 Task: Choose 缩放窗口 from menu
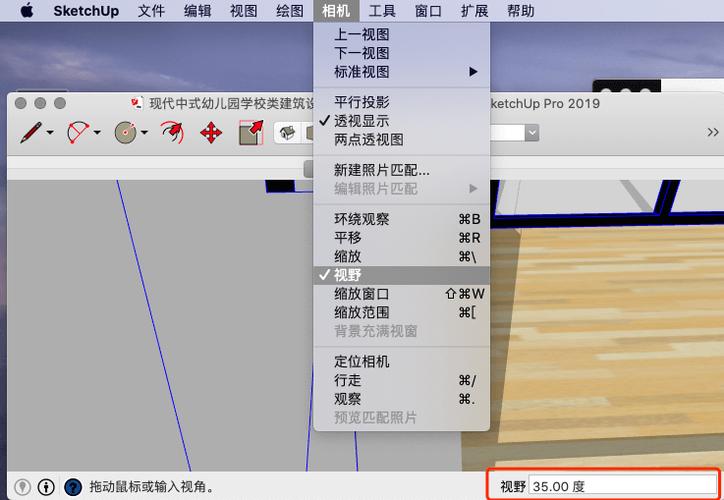coord(401,294)
